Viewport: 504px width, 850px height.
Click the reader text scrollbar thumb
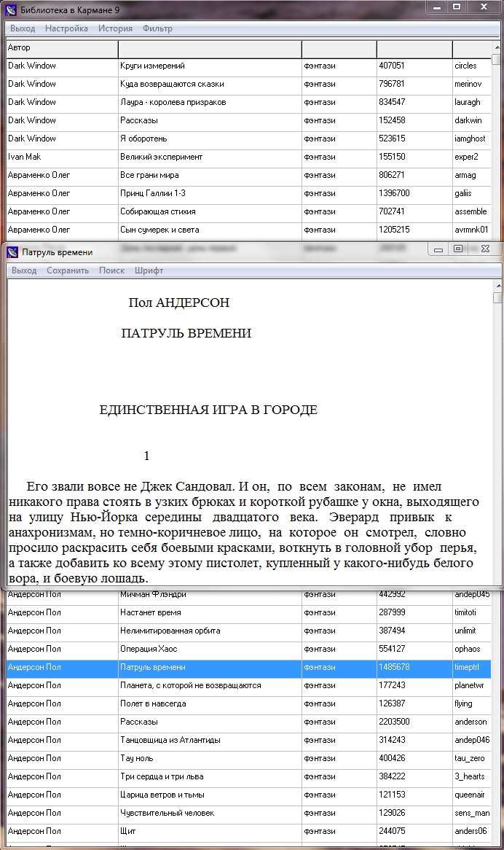(x=497, y=297)
